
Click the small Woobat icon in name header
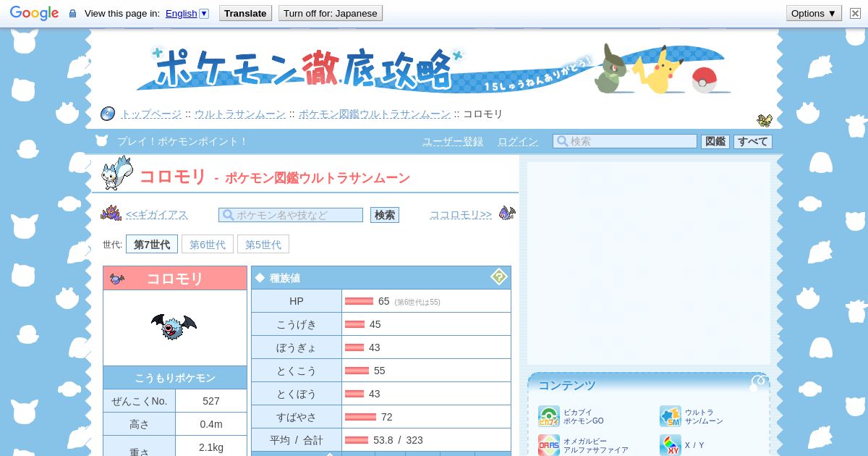(117, 279)
